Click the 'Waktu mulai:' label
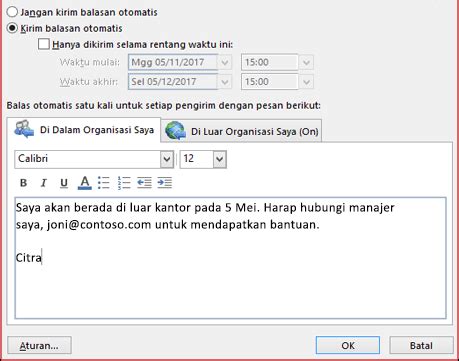The image size is (459, 361). [x=90, y=62]
